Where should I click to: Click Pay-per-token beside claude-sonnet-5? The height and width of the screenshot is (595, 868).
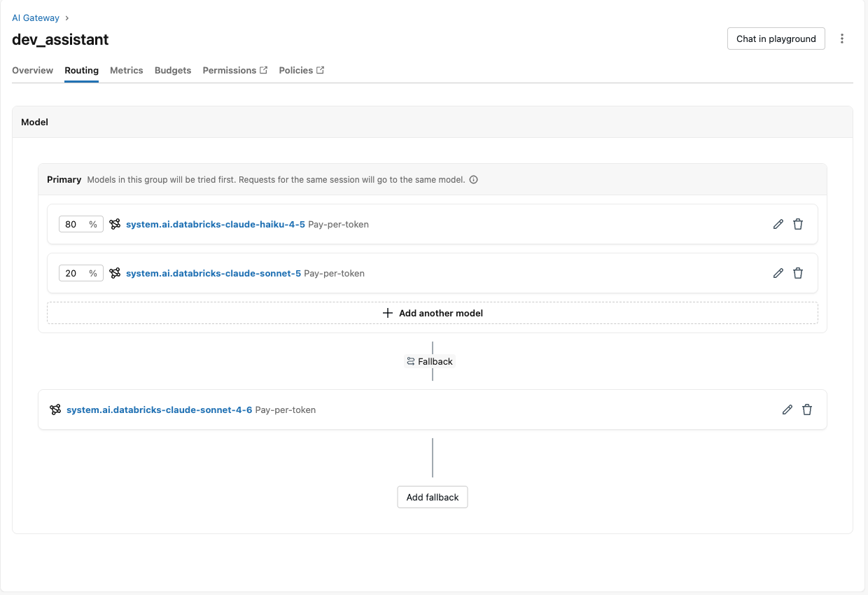coord(334,273)
